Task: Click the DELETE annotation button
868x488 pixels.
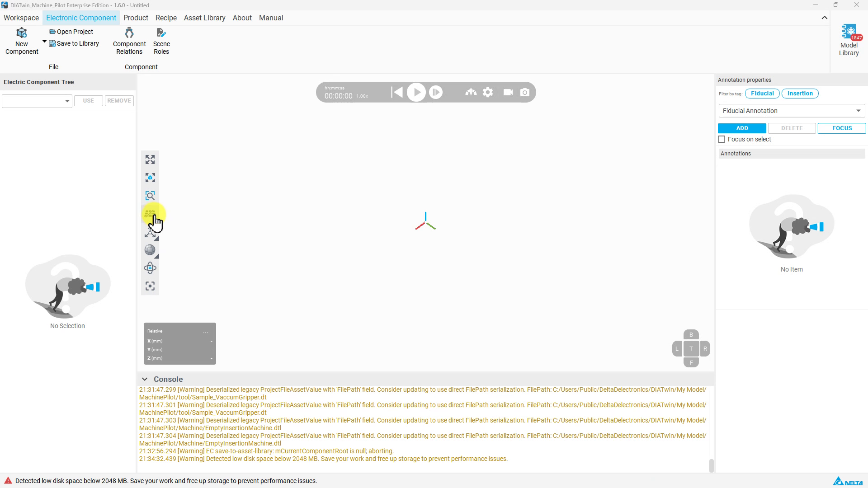Action: click(x=792, y=128)
